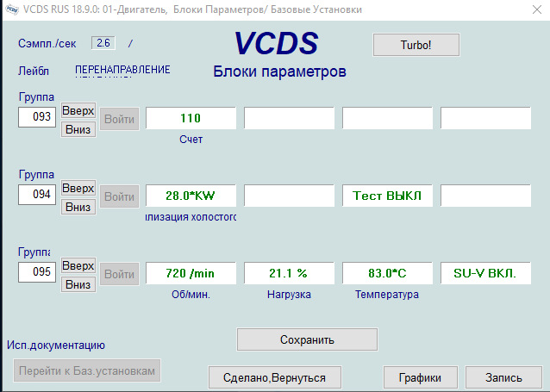The width and height of the screenshot is (550, 392).
Task: Click the Нагрузка label
Action: (x=289, y=295)
